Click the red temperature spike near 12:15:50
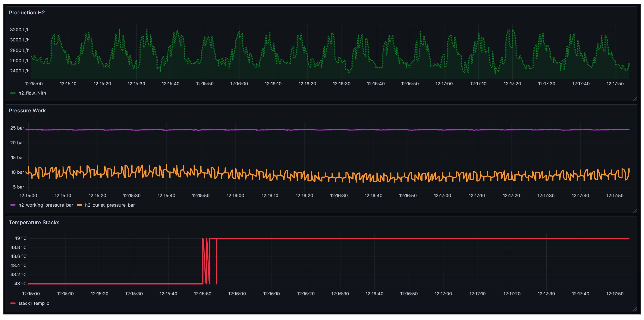The image size is (644, 320). point(206,261)
